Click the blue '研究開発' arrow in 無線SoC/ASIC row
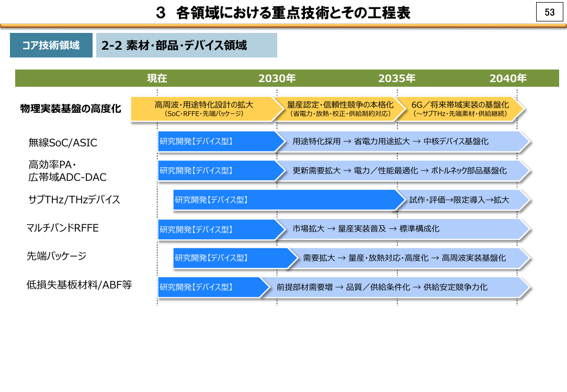 pyautogui.click(x=222, y=141)
